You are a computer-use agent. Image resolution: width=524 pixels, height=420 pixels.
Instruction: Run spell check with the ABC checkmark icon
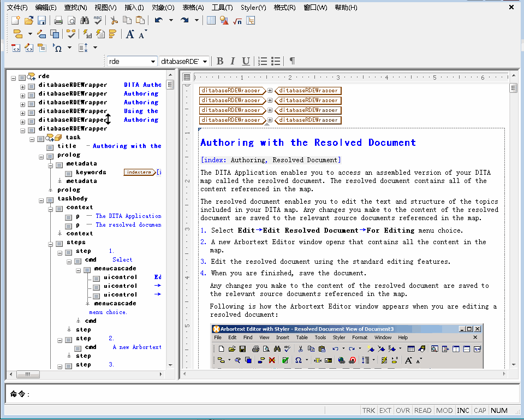click(98, 20)
